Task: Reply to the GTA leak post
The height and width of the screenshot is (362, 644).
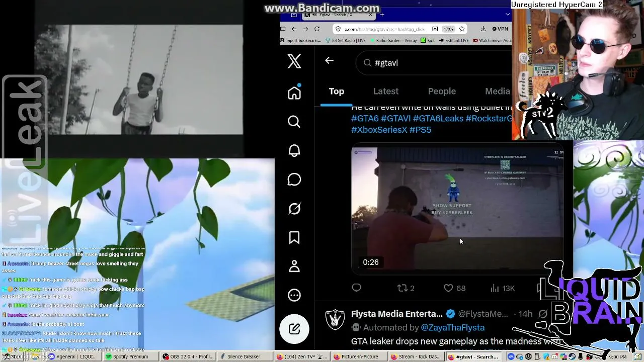Action: [357, 288]
